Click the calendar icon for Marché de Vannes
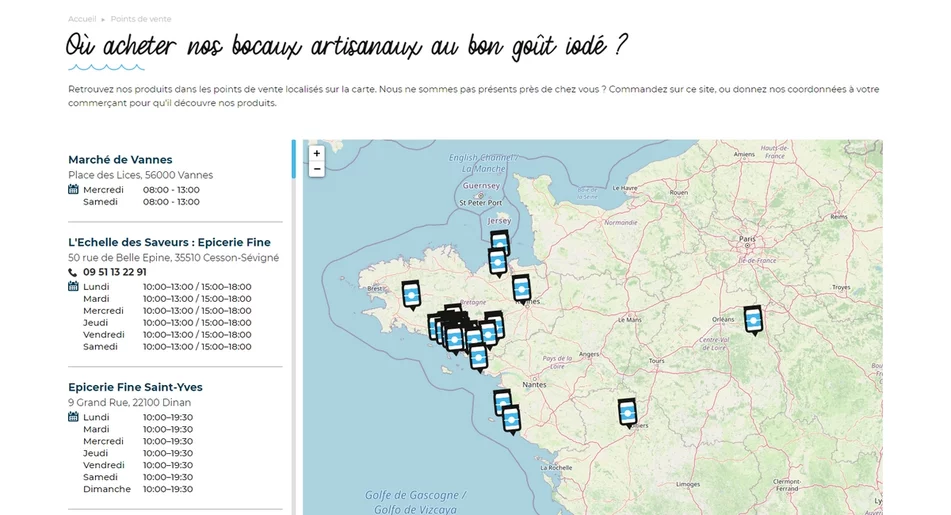 coord(73,190)
